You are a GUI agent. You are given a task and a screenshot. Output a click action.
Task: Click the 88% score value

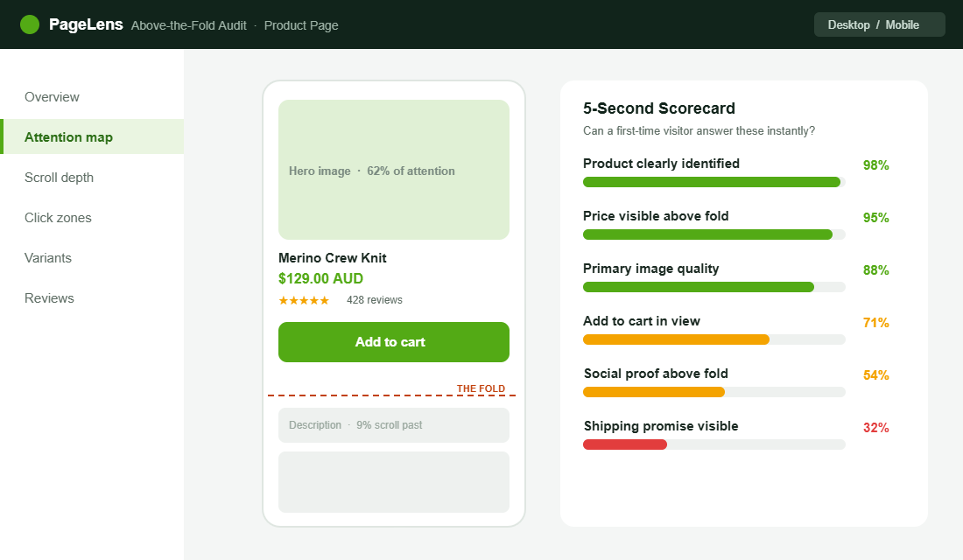click(x=875, y=270)
